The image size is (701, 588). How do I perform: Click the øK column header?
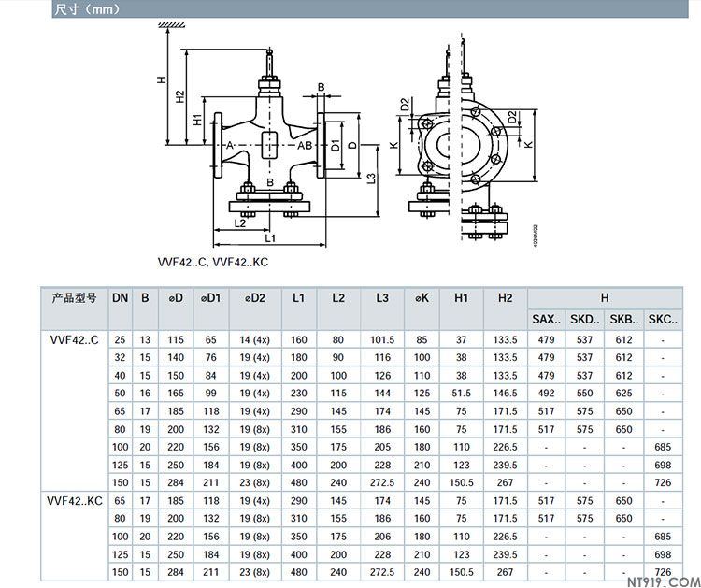coord(422,298)
